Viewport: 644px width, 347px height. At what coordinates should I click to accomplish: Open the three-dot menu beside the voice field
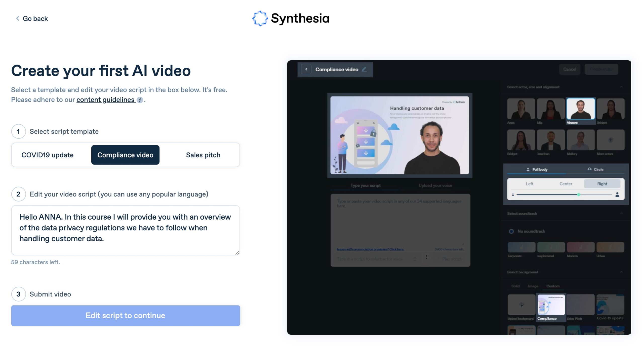(x=426, y=257)
